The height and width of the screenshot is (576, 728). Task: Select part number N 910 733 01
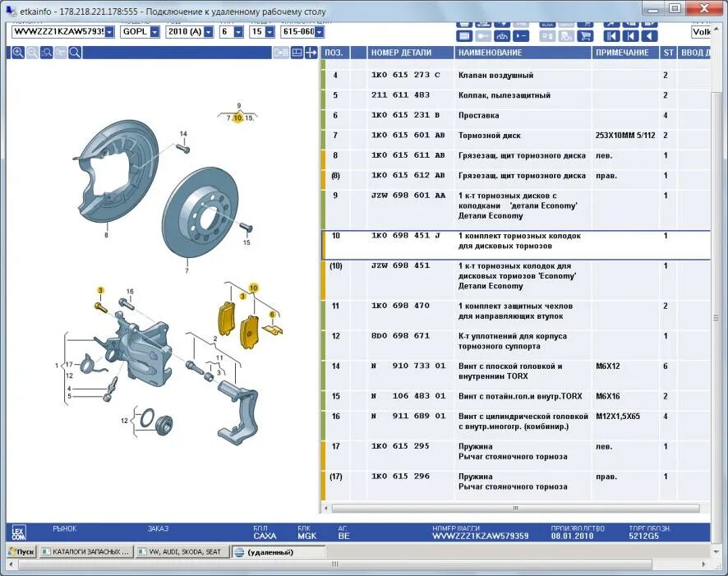pyautogui.click(x=408, y=366)
